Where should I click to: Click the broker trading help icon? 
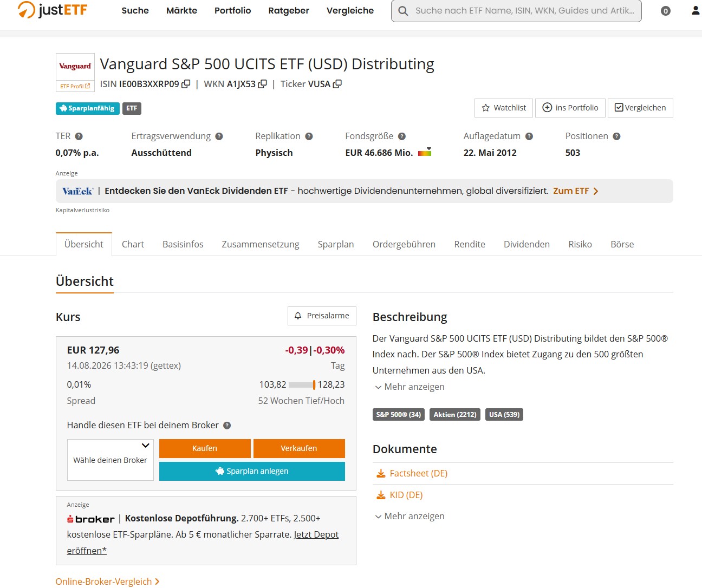[227, 426]
